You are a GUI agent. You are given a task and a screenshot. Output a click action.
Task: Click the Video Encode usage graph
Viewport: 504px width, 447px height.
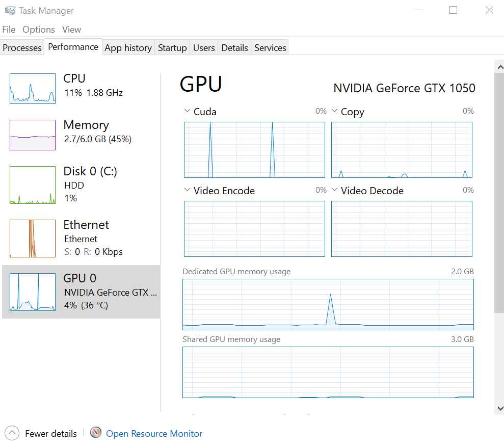tap(255, 229)
